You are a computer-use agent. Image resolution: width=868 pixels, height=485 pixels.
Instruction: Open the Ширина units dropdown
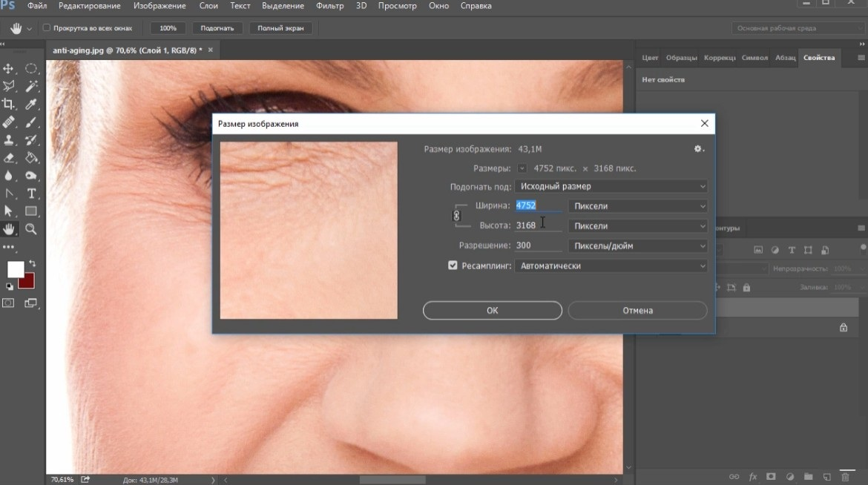[638, 206]
